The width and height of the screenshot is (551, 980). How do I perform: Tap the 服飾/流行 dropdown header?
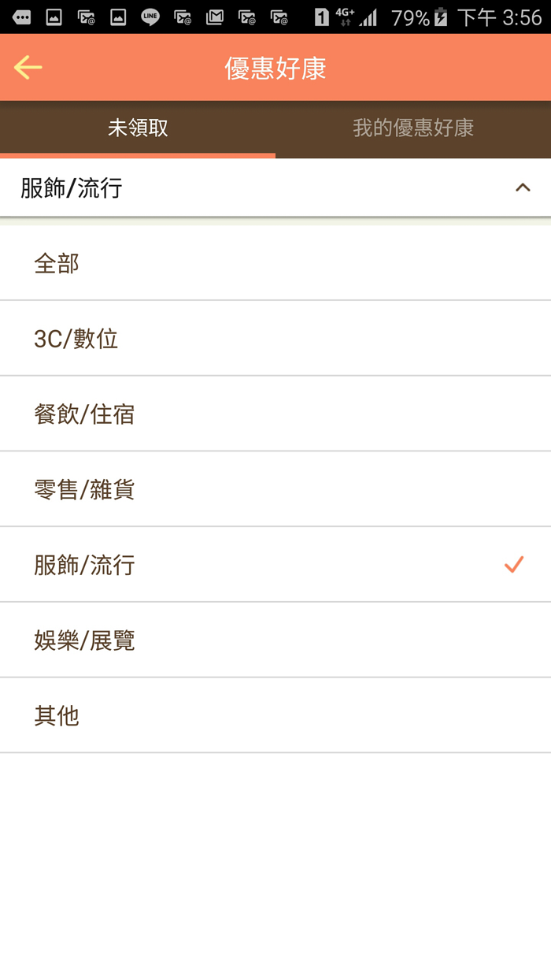point(275,187)
